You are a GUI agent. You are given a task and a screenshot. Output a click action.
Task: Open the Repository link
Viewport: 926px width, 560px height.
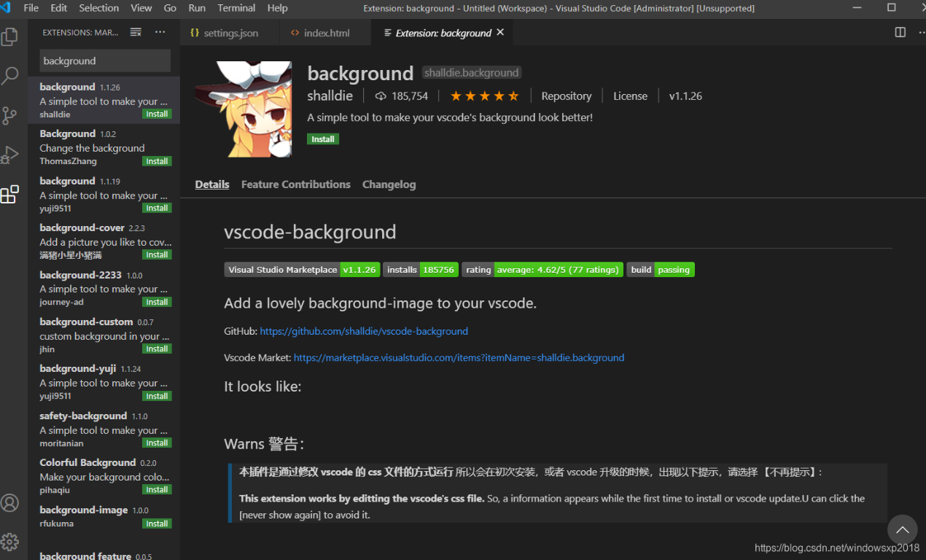coord(567,96)
